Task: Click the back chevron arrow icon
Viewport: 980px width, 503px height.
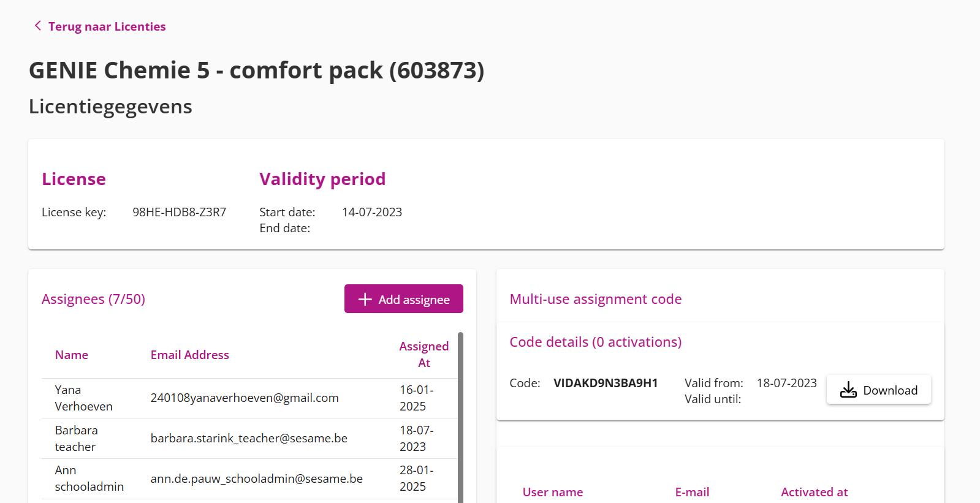Action: (37, 26)
